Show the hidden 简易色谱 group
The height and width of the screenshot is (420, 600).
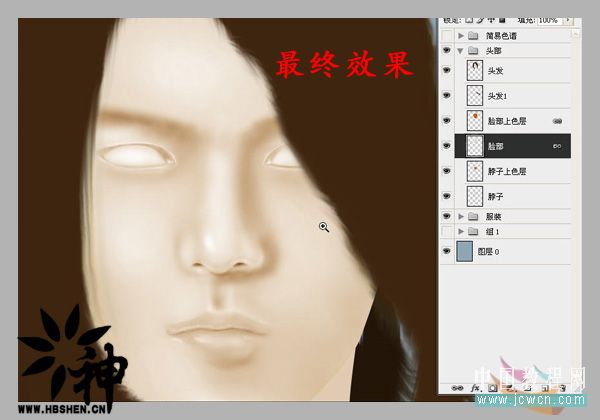pyautogui.click(x=446, y=36)
